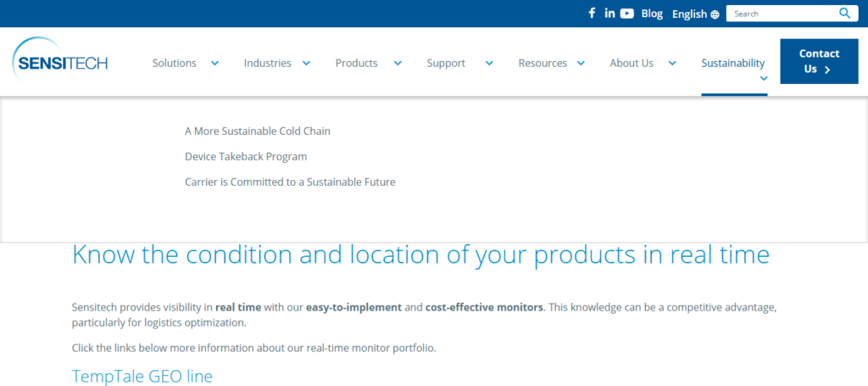Open the Resources menu
The width and height of the screenshot is (868, 386).
[542, 63]
